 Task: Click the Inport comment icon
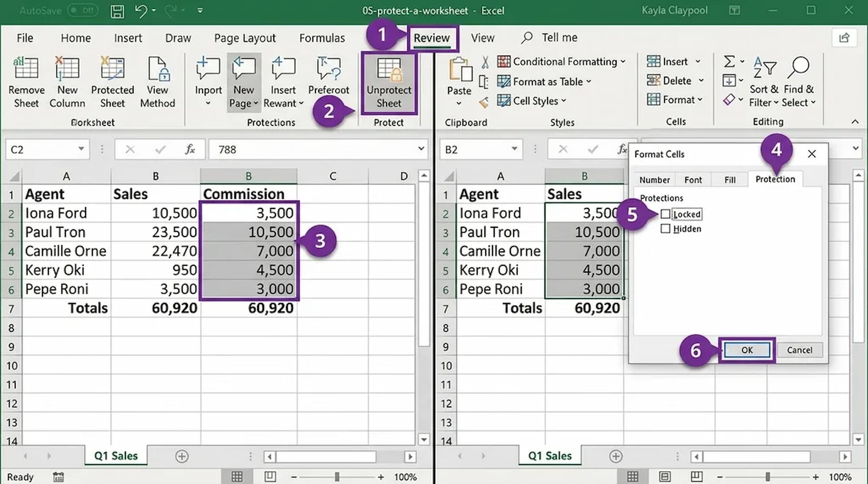[208, 69]
